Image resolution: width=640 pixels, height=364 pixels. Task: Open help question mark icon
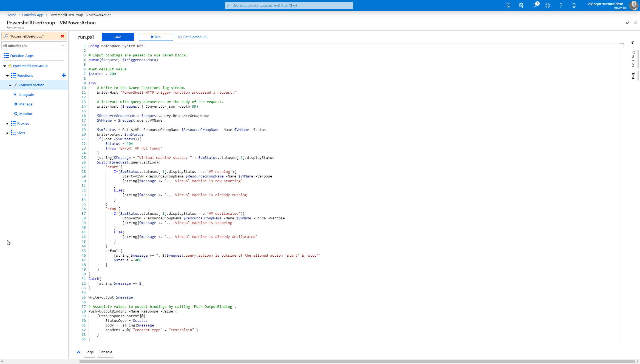(x=561, y=5)
